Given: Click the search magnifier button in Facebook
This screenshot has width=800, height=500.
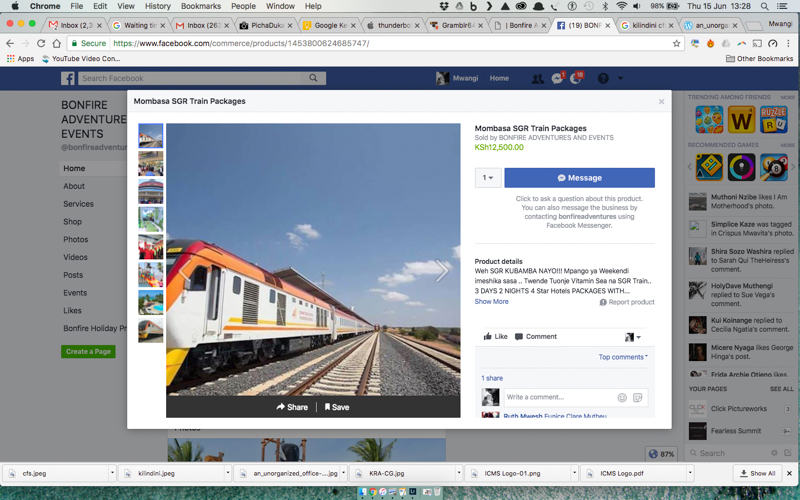Looking at the screenshot, I should coord(314,78).
